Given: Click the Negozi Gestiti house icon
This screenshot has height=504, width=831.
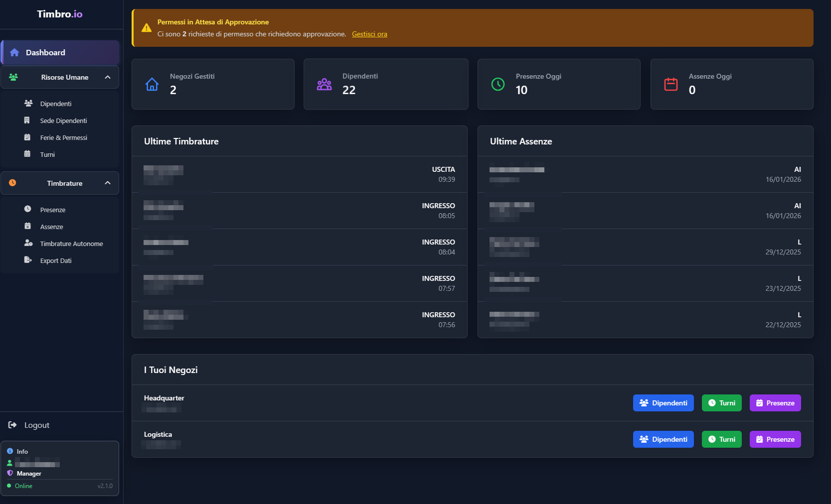Looking at the screenshot, I should 152,84.
